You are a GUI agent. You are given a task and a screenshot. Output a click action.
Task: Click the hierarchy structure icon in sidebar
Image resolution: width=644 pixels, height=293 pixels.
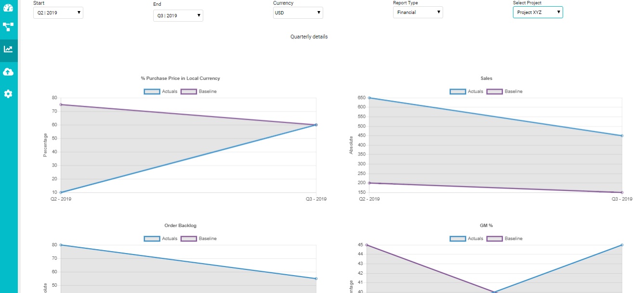(8, 27)
